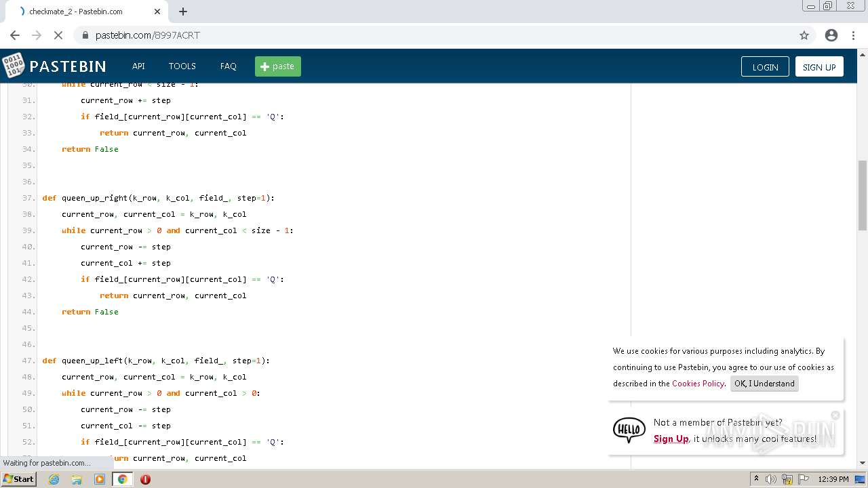Follow the Sign Up link in popup
The width and height of the screenshot is (868, 488).
point(671,439)
